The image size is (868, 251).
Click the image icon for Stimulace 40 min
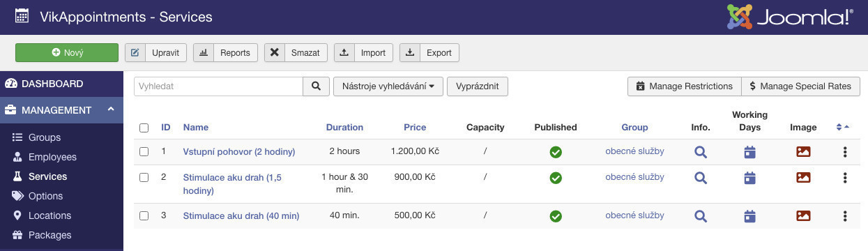803,216
